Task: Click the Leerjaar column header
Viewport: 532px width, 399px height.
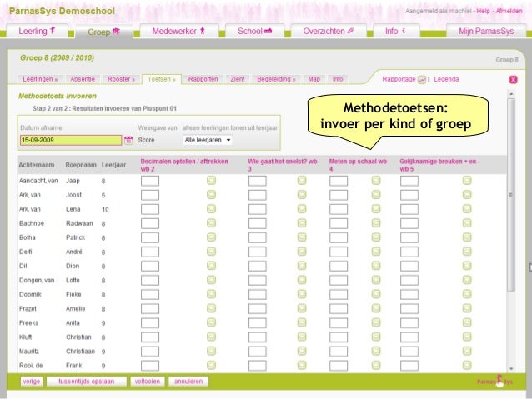Action: pos(113,165)
